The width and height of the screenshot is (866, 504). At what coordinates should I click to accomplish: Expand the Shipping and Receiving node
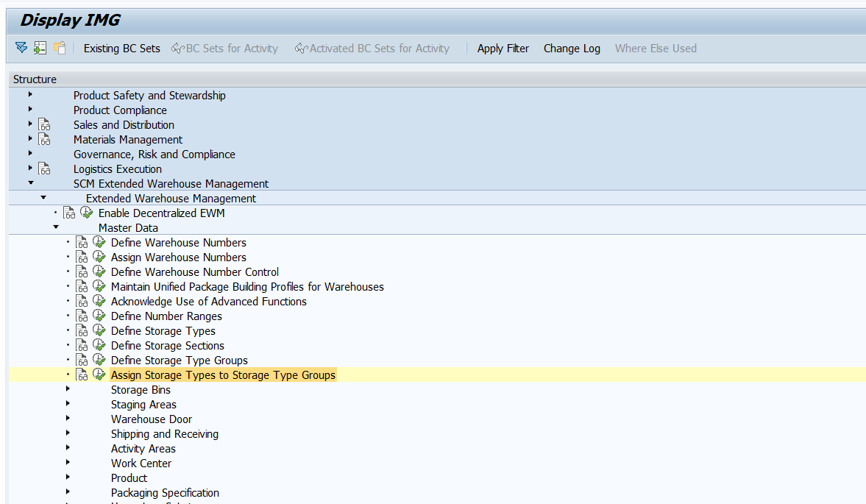[68, 433]
